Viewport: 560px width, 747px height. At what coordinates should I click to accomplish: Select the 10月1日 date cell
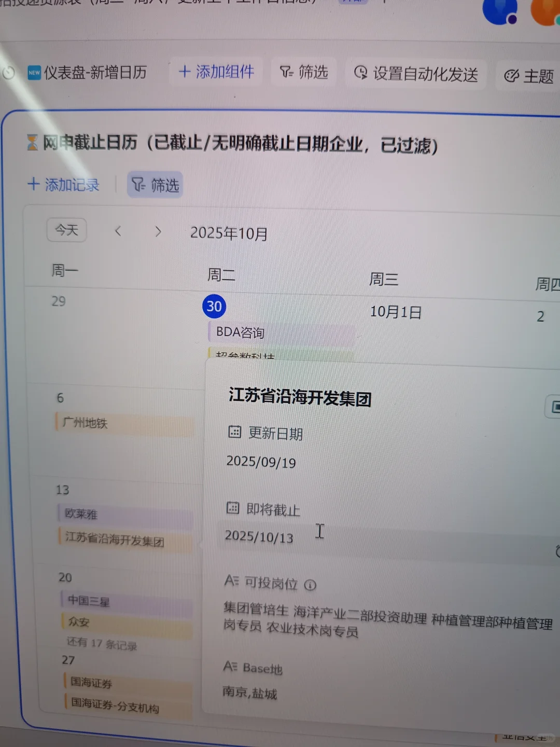[x=396, y=312]
